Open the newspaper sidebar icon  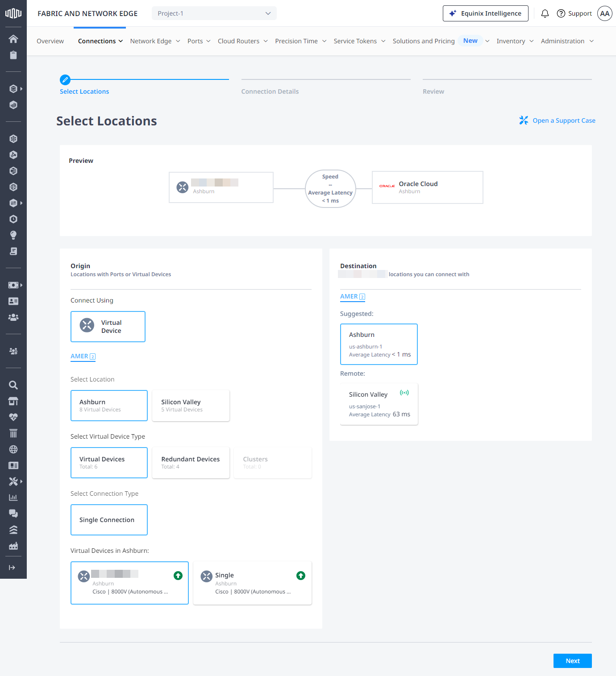(x=13, y=465)
